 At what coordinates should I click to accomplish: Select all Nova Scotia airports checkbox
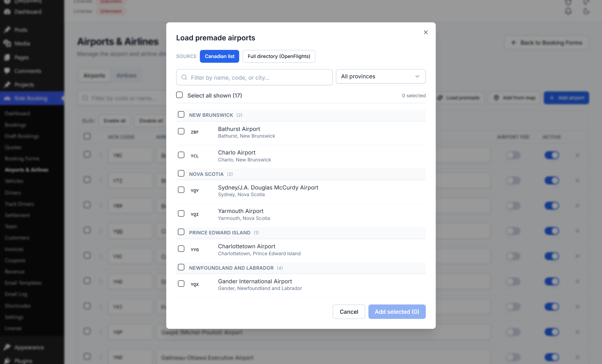pyautogui.click(x=181, y=173)
